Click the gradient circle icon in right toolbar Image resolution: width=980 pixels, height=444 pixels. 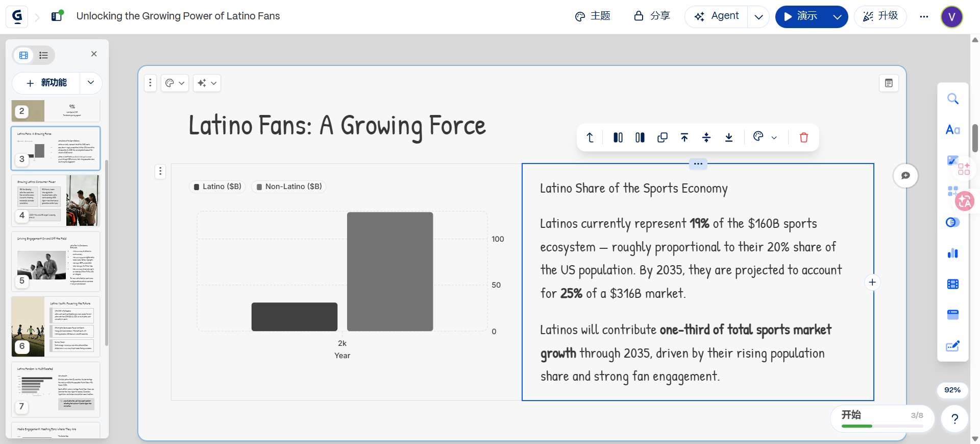click(x=952, y=222)
